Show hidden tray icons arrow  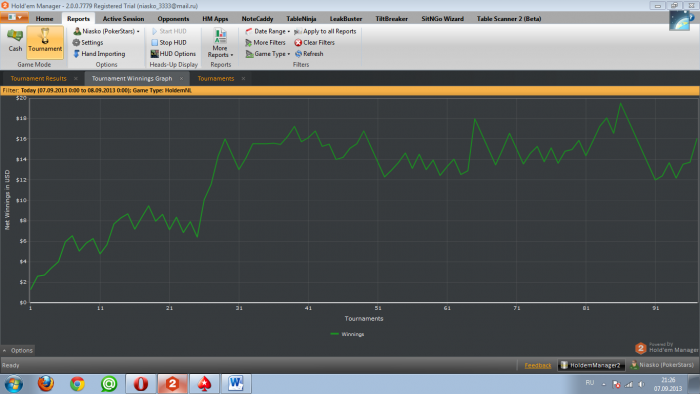point(604,384)
